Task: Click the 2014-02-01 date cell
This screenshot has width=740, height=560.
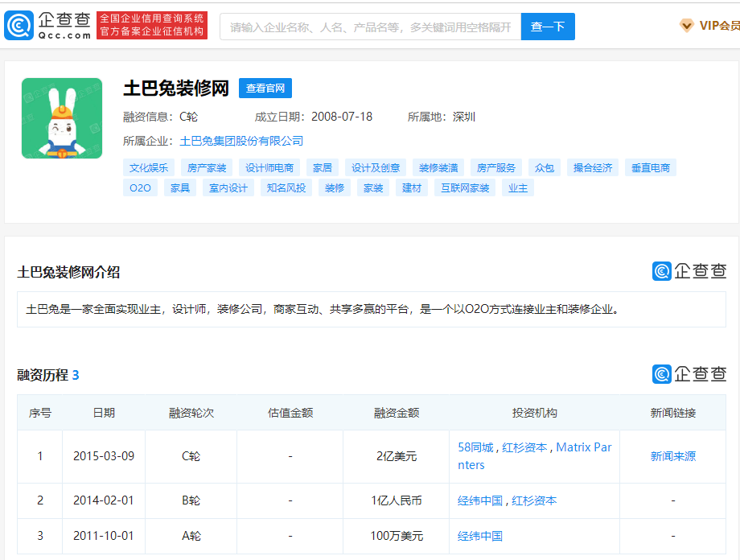Action: coord(104,500)
